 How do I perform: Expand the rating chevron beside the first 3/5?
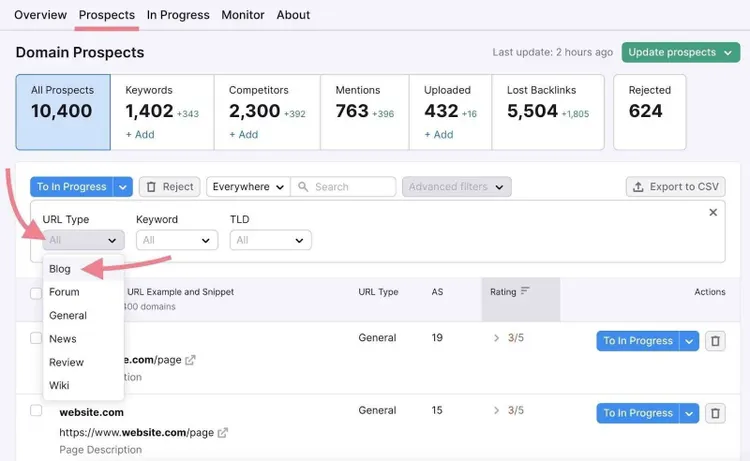point(496,338)
